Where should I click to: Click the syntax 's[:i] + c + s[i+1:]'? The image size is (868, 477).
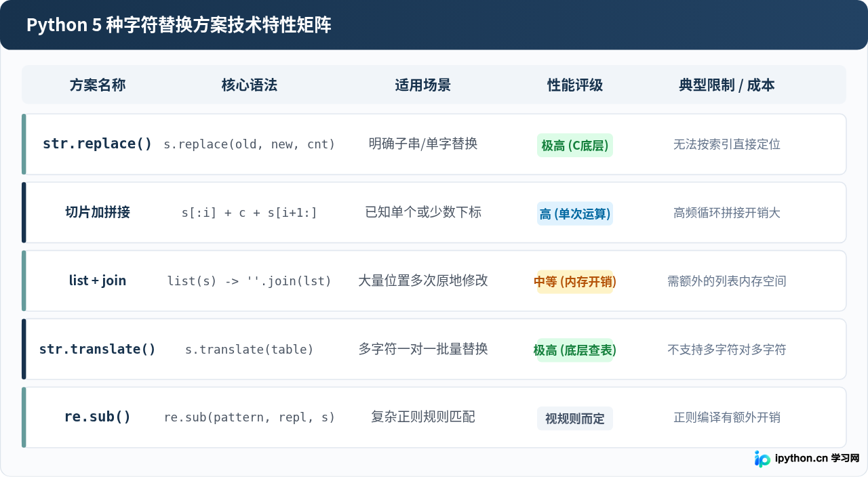pyautogui.click(x=250, y=213)
